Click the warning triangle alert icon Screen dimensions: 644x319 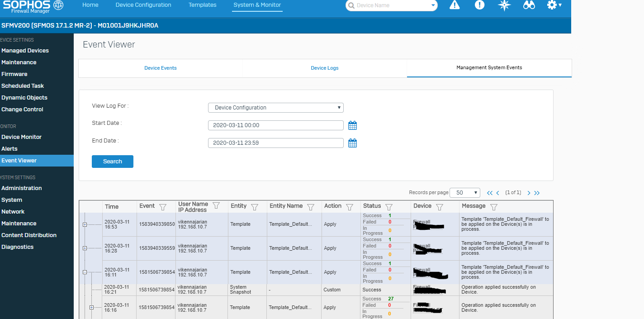pos(455,5)
